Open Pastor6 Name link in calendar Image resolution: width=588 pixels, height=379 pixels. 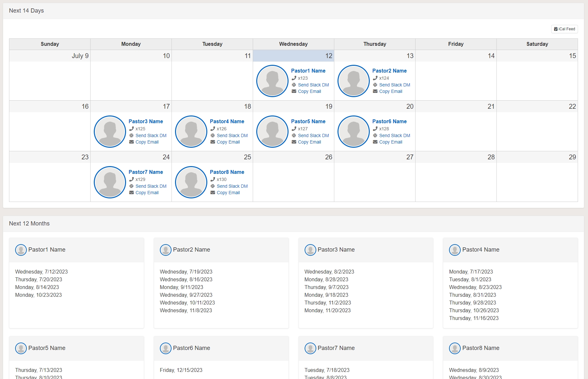point(389,121)
